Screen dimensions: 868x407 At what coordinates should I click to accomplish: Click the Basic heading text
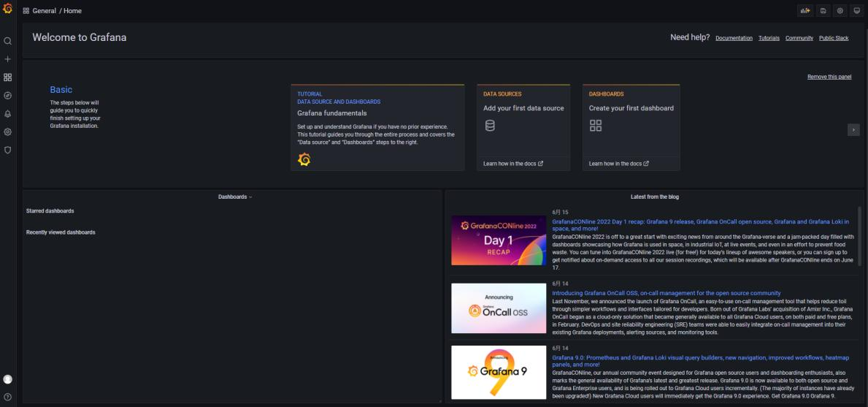(61, 90)
